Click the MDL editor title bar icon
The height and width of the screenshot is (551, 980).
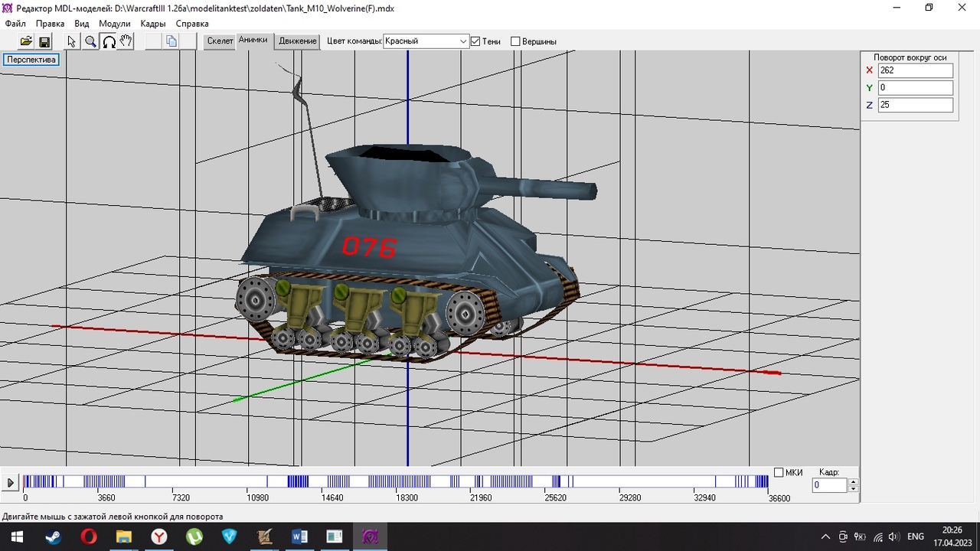(8, 8)
